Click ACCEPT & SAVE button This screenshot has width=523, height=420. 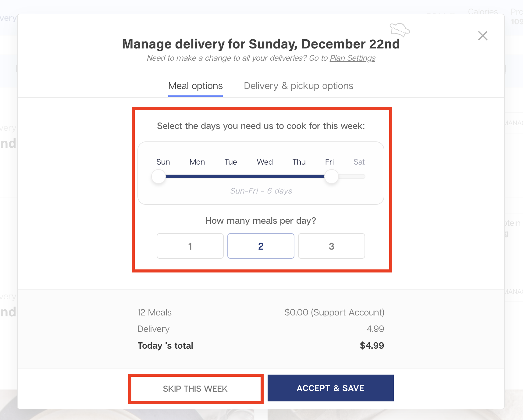click(331, 388)
